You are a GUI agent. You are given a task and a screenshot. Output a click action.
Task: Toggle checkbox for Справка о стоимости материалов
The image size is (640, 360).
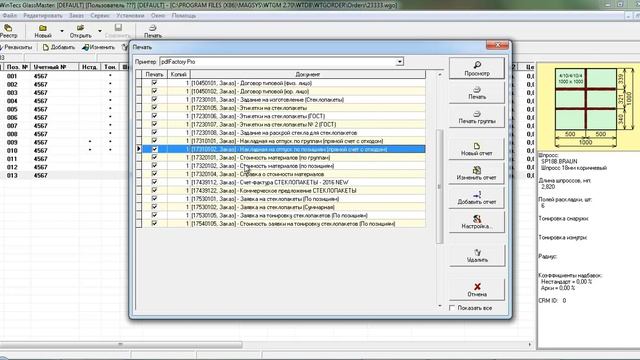point(154,174)
